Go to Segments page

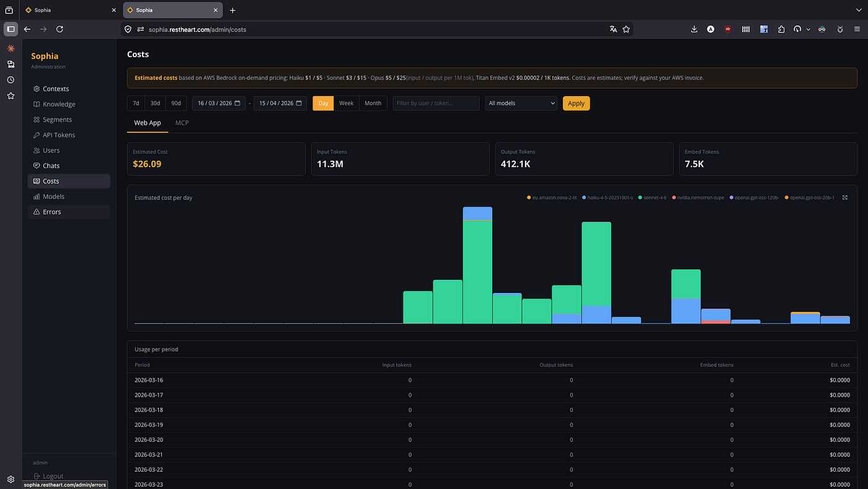[x=69, y=120]
